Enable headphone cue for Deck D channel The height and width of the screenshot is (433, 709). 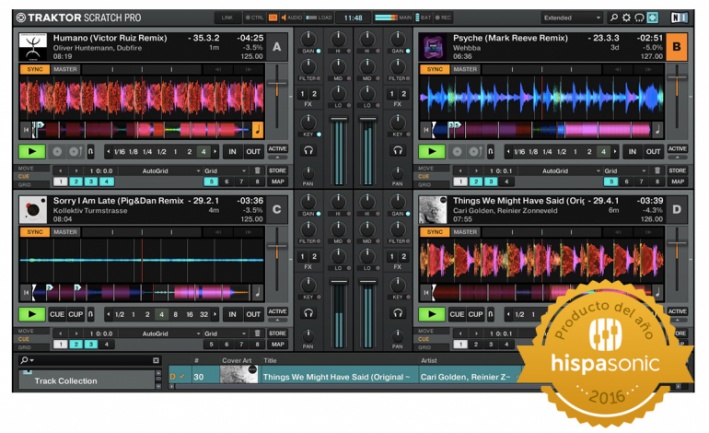tap(397, 313)
